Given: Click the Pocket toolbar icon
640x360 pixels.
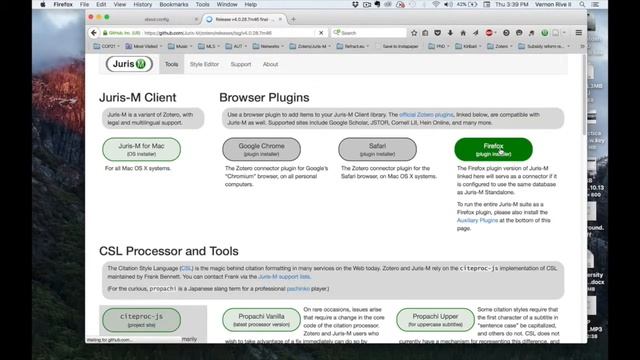Looking at the screenshot, I should click(438, 33).
